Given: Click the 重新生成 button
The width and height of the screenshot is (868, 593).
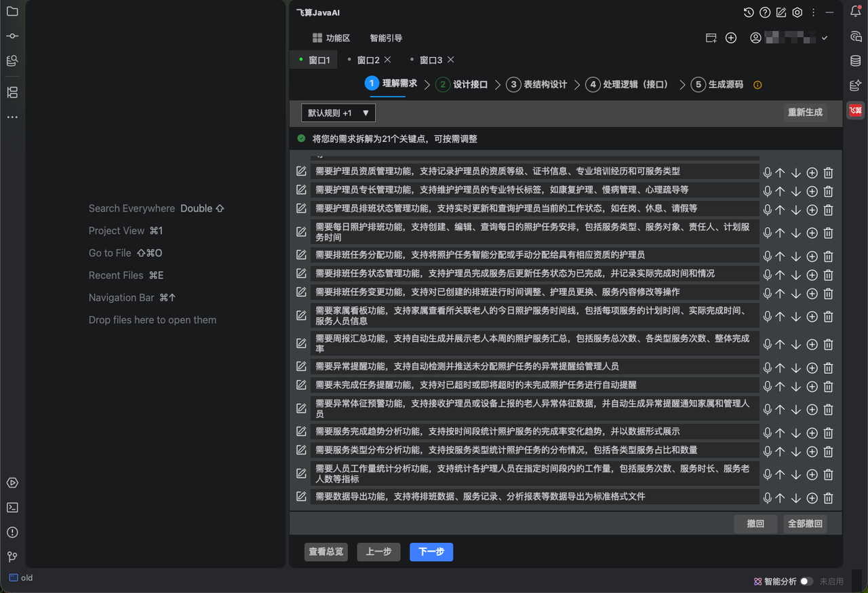Looking at the screenshot, I should (x=805, y=113).
